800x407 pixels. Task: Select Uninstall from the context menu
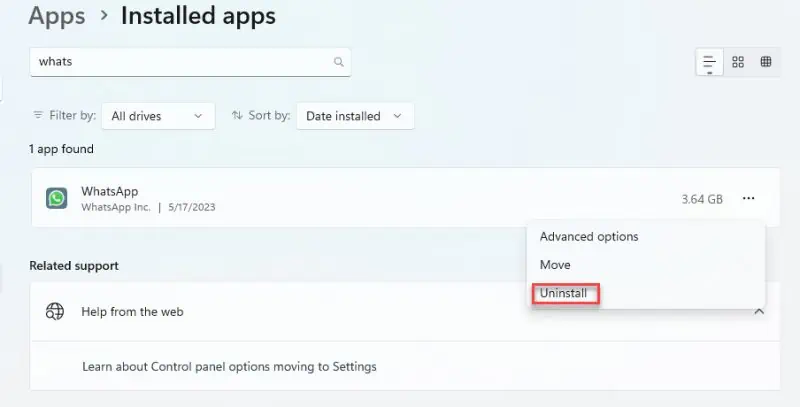pyautogui.click(x=563, y=293)
